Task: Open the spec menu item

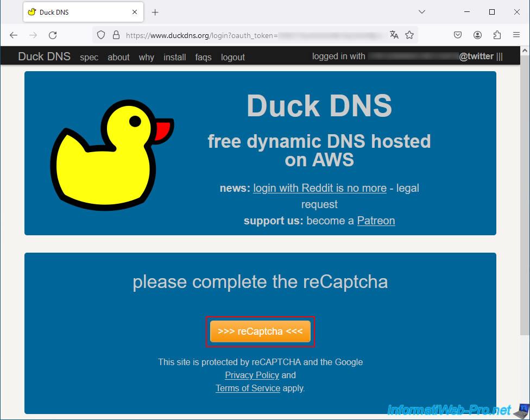Action: (x=89, y=57)
